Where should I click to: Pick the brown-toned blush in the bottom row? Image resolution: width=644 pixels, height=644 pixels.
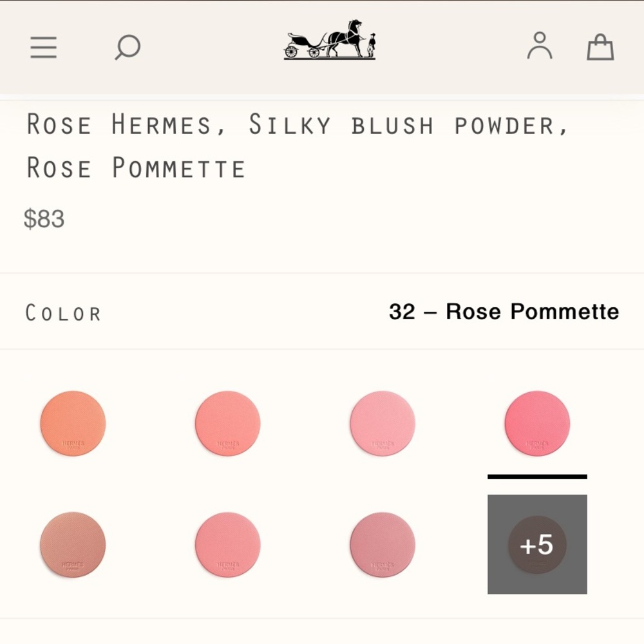[x=73, y=544]
